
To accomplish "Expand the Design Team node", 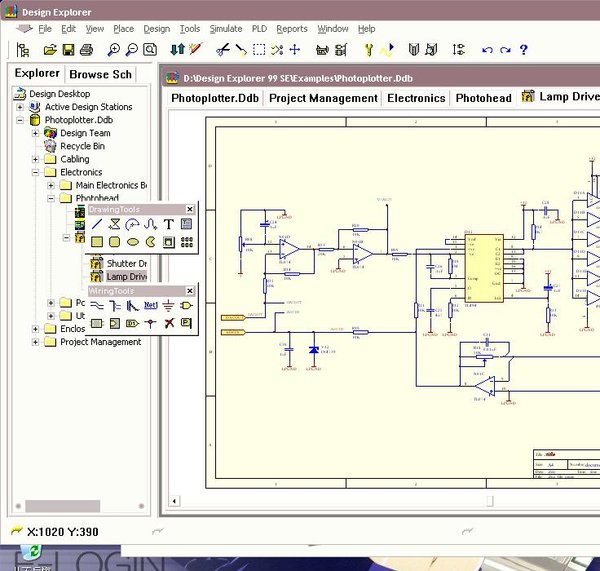I will [x=36, y=133].
